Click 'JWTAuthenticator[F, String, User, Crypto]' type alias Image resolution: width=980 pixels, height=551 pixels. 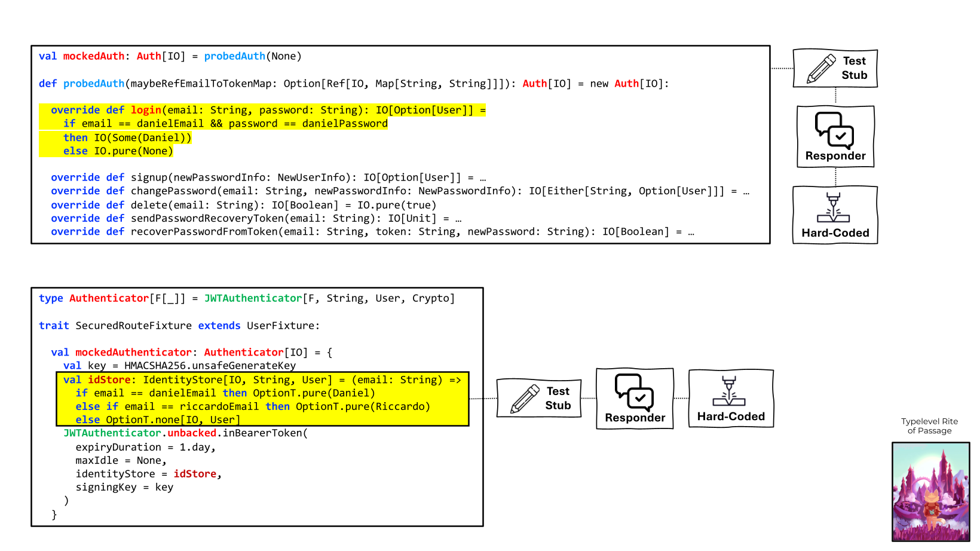pos(329,298)
